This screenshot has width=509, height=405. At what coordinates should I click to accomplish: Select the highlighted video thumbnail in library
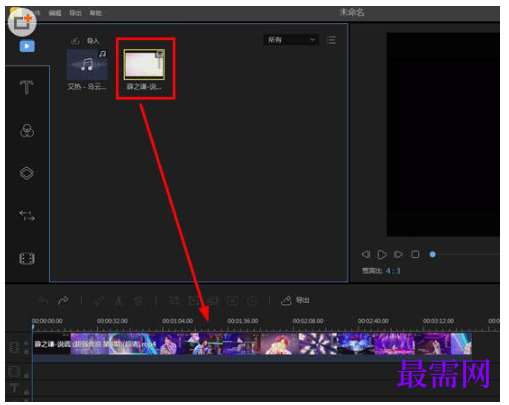pyautogui.click(x=144, y=65)
